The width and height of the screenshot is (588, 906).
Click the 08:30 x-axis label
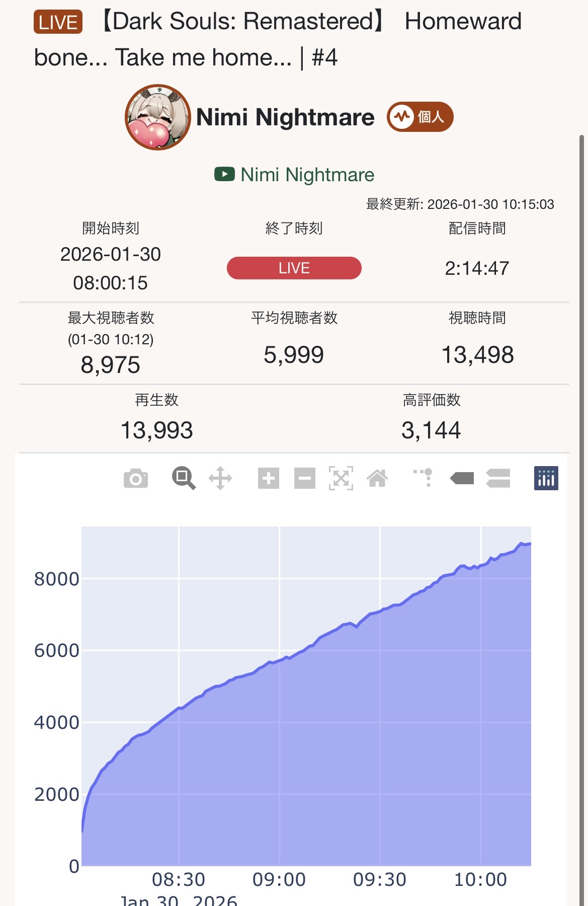(179, 879)
